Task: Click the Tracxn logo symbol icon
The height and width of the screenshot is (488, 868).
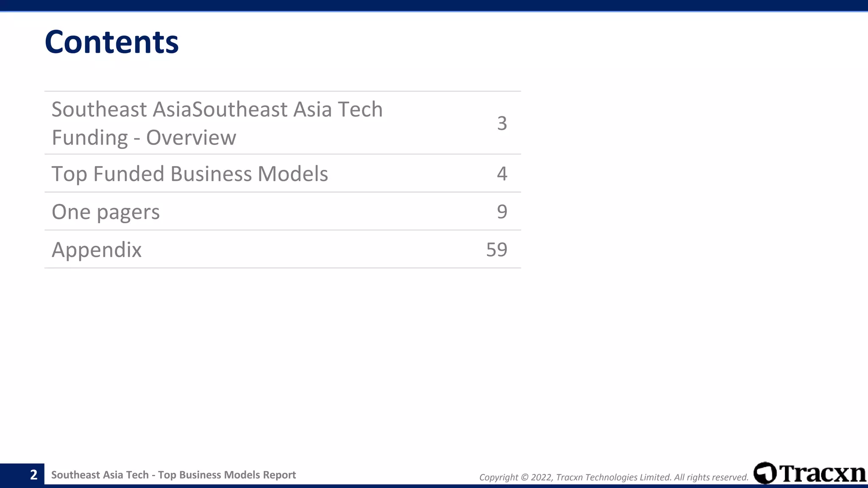Action: point(765,473)
